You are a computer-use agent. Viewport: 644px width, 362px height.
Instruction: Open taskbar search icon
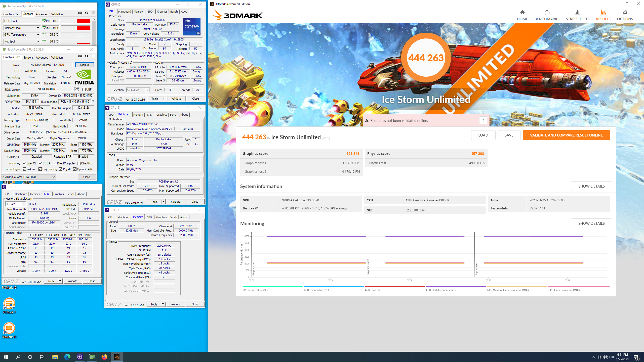[x=18, y=357]
